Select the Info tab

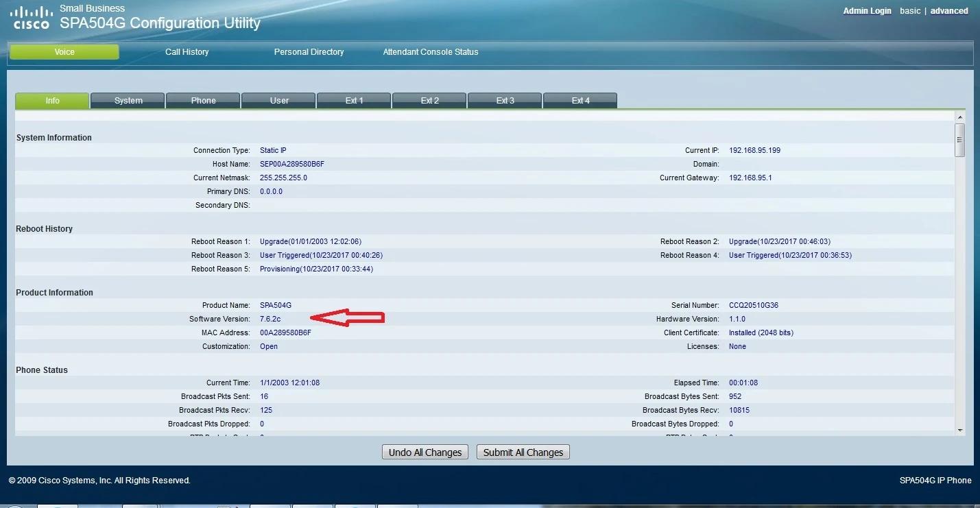click(x=52, y=101)
